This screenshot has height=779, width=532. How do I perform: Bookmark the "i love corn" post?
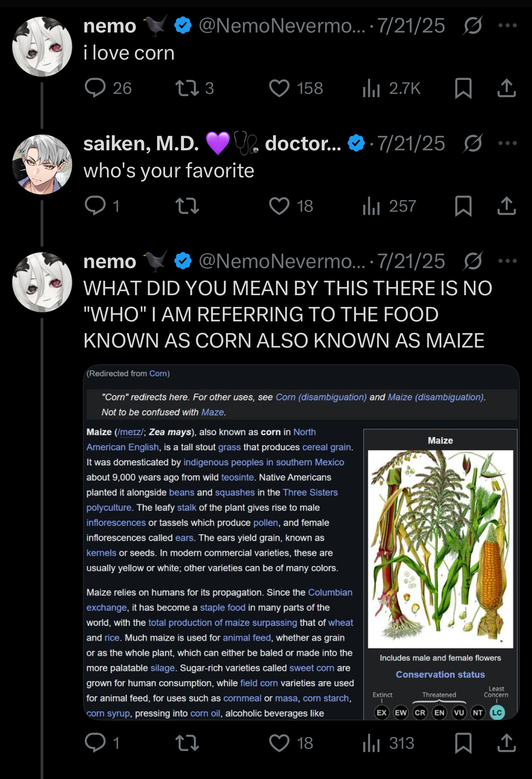(463, 88)
